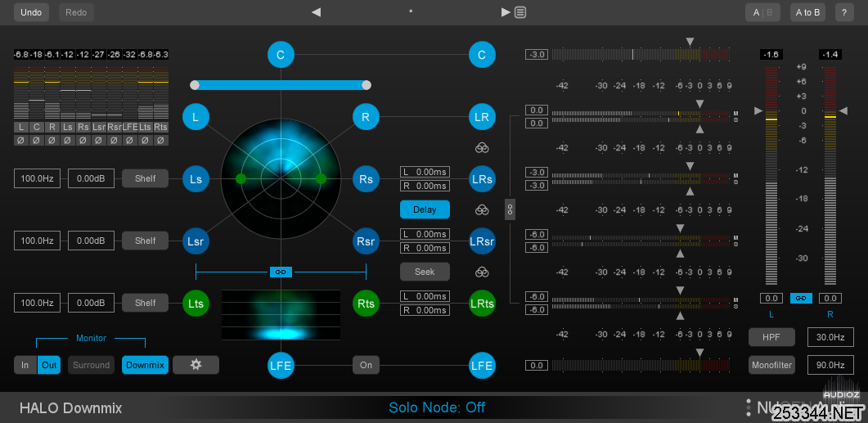Click the input C channel node
Viewport: 868px width, 423px height.
pos(281,55)
